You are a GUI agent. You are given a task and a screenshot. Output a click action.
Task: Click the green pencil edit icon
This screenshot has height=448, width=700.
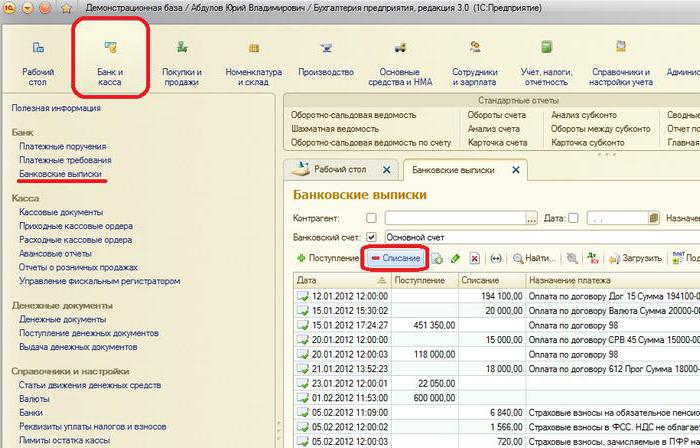455,258
